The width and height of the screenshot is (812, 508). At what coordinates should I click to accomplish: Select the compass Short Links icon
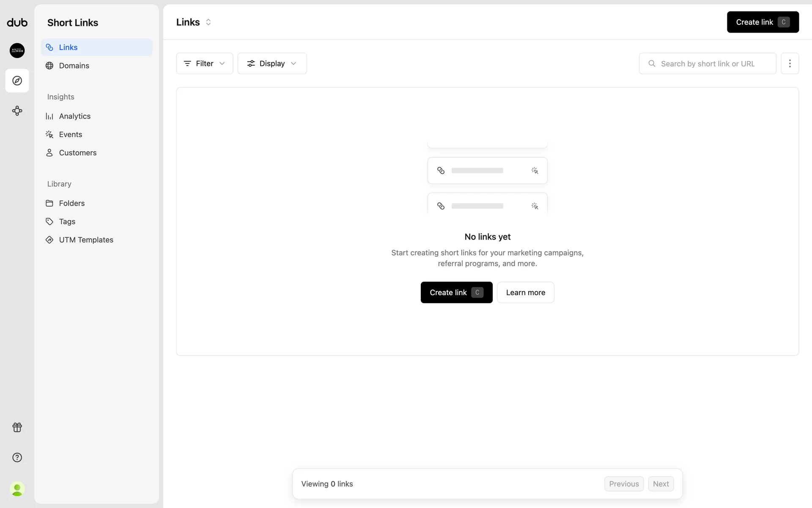pyautogui.click(x=17, y=80)
